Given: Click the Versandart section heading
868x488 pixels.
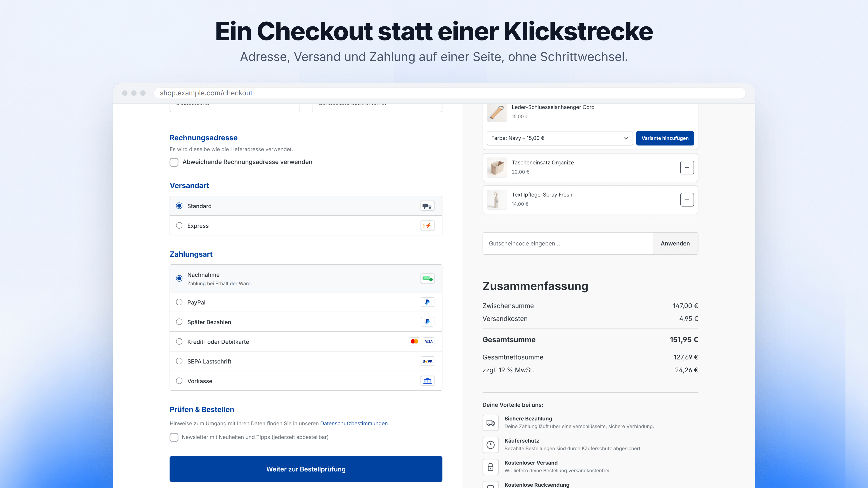Looking at the screenshot, I should [189, 185].
